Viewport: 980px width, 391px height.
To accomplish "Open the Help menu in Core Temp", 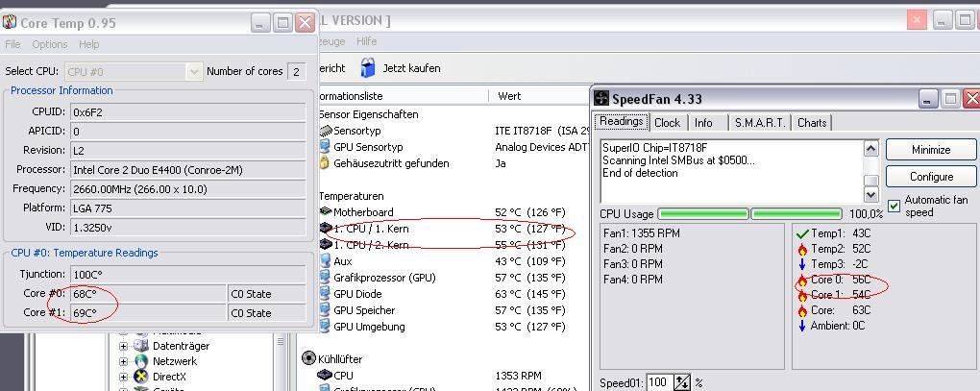I will 88,44.
